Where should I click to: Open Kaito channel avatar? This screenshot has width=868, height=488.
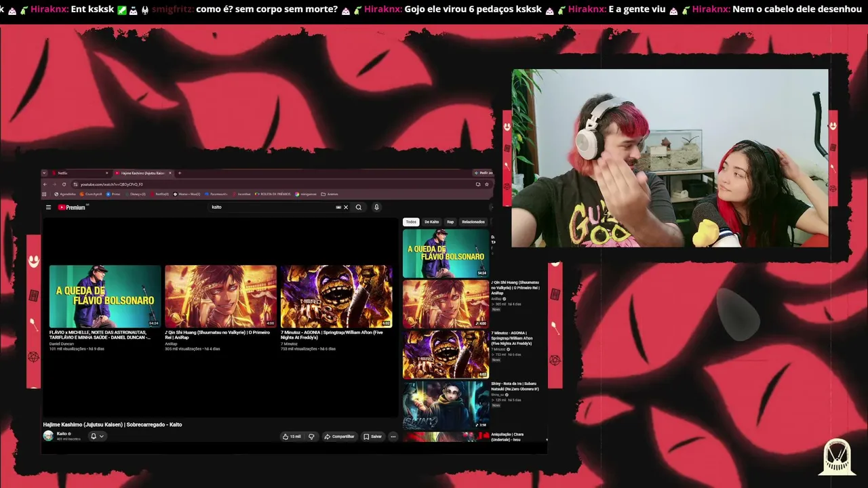pyautogui.click(x=48, y=436)
